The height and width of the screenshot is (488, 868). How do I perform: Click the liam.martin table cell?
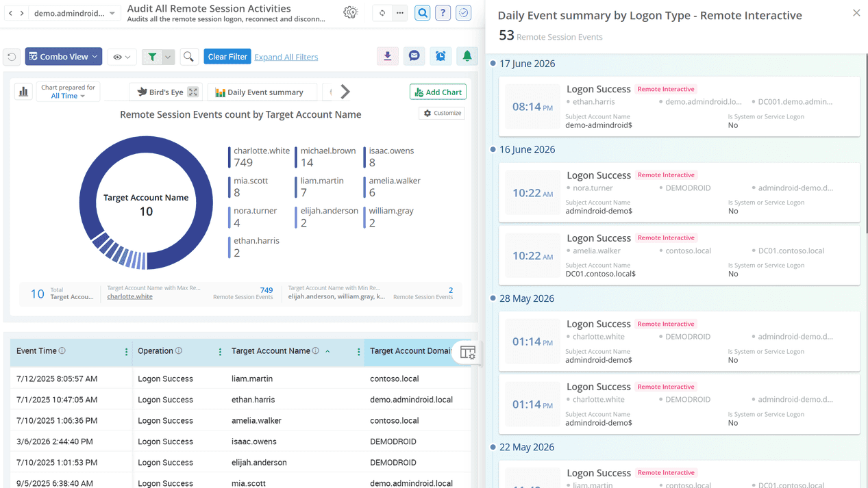[x=252, y=378]
